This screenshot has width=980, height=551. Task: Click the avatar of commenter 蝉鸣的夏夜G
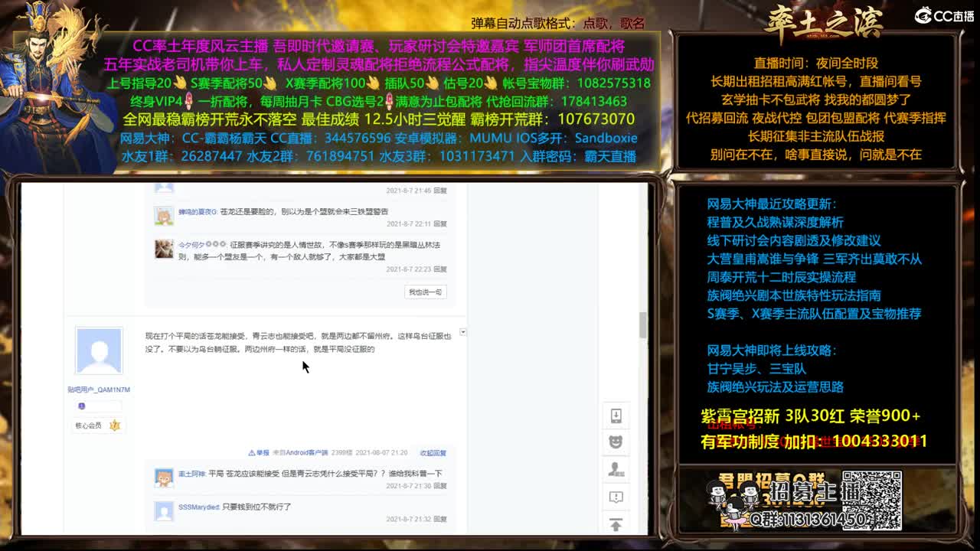tap(164, 216)
